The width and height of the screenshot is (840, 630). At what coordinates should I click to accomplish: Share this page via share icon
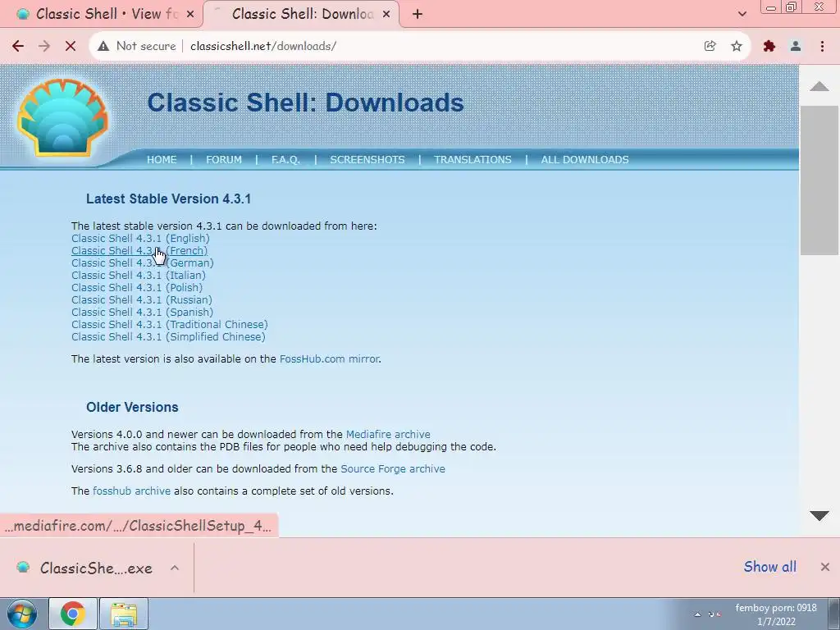pyautogui.click(x=710, y=46)
